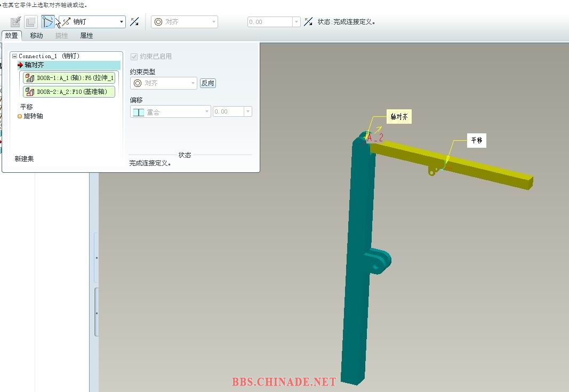The width and height of the screenshot is (569, 392).
Task: Toggle the user-defined to predefined connection icon
Action: (x=49, y=22)
